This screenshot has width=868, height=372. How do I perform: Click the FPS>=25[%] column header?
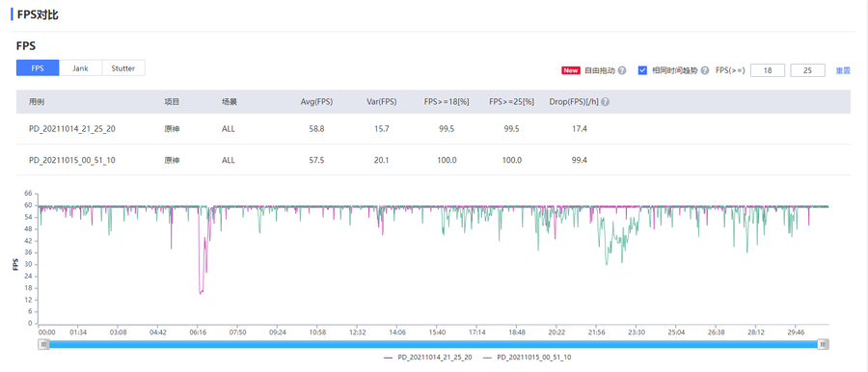pos(511,102)
